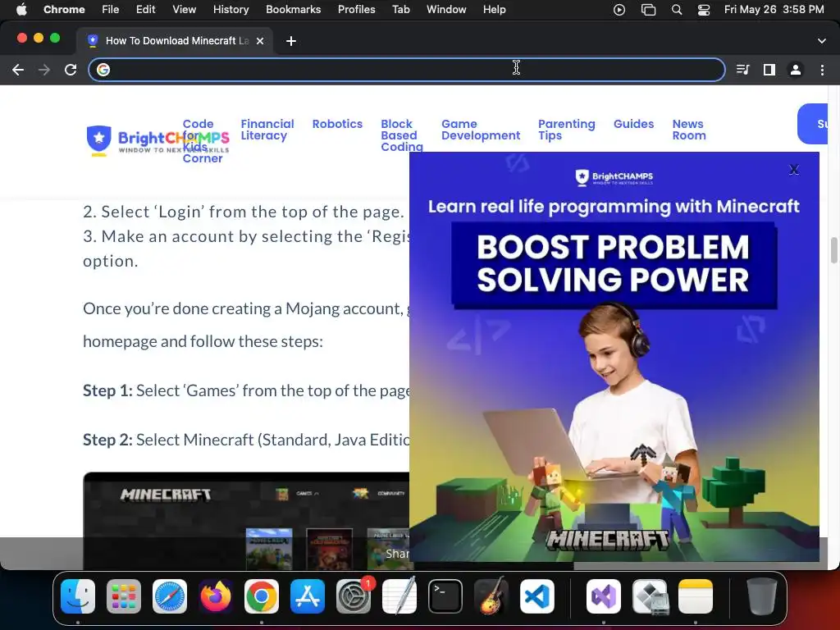Launch GarageBand from the Dock

coord(491,596)
